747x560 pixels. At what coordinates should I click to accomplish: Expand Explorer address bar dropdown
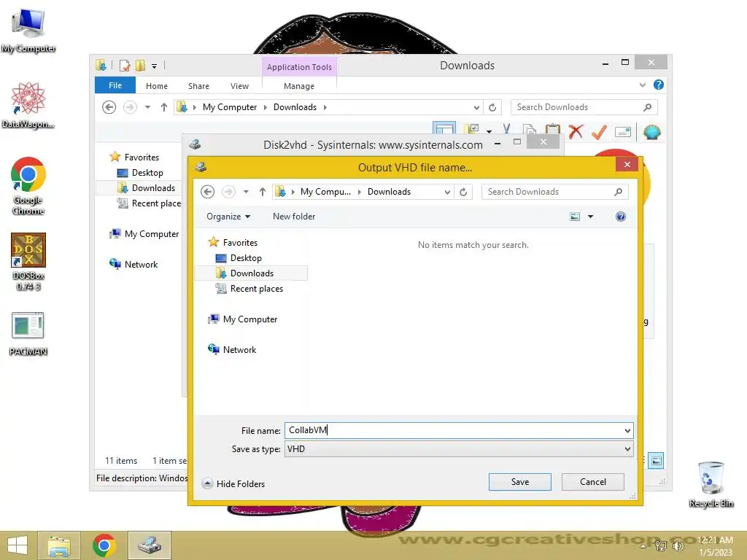476,108
